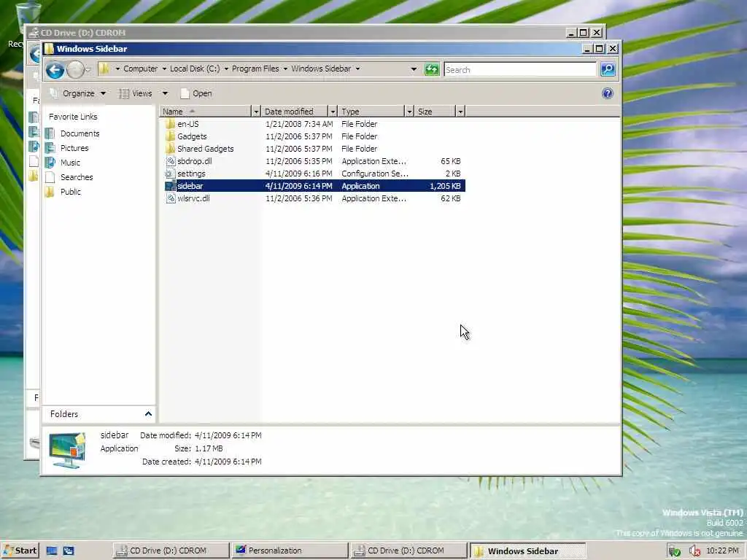Expand the Computer breadcrumb arrow
This screenshot has height=560, width=747.
(x=164, y=69)
